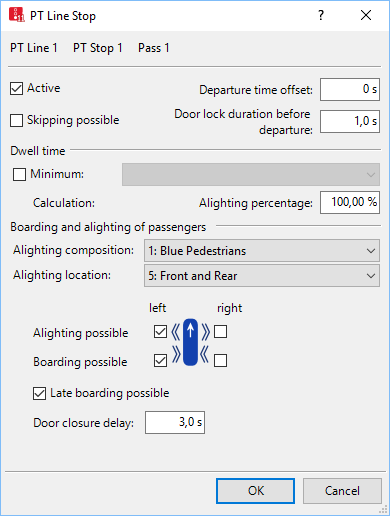Click the Cancel button
This screenshot has height=516, width=390.
coord(342,491)
